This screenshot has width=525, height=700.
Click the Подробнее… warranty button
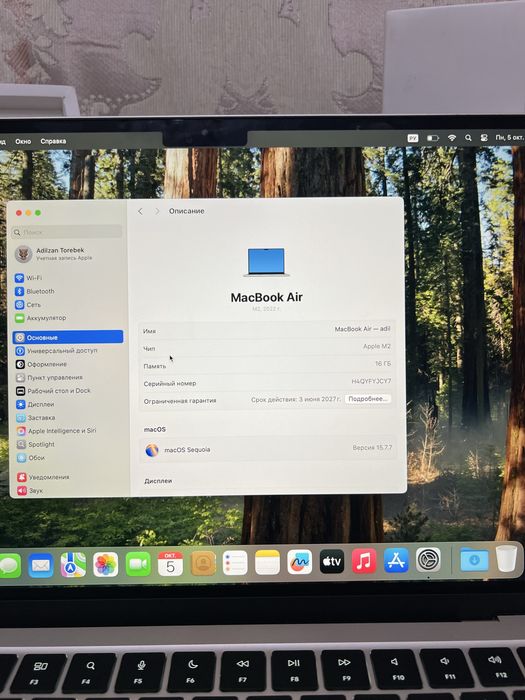(x=367, y=399)
